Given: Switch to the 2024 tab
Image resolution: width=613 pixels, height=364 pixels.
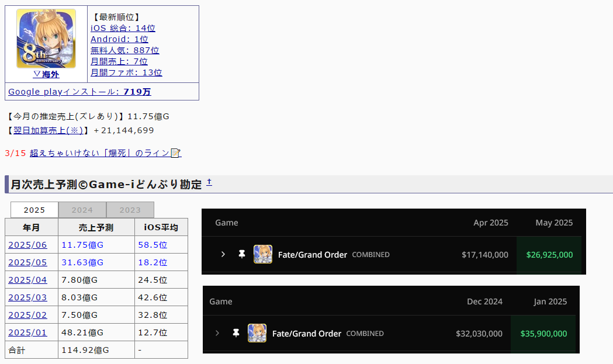Looking at the screenshot, I should click(x=82, y=210).
